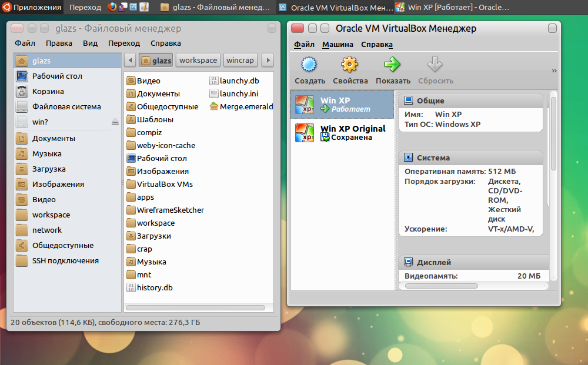The width and height of the screenshot is (588, 365).
Task: Open the Вид menu
Action: click(90, 43)
